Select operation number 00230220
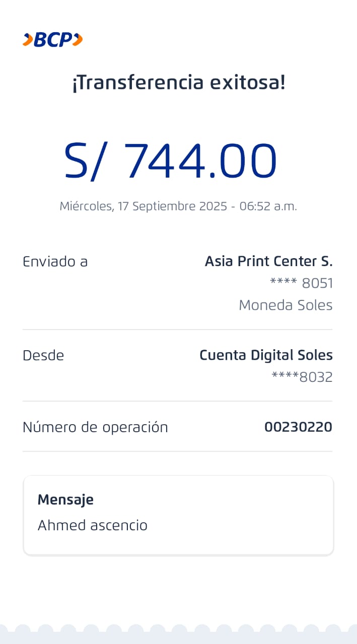This screenshot has height=644, width=357. pos(298,427)
